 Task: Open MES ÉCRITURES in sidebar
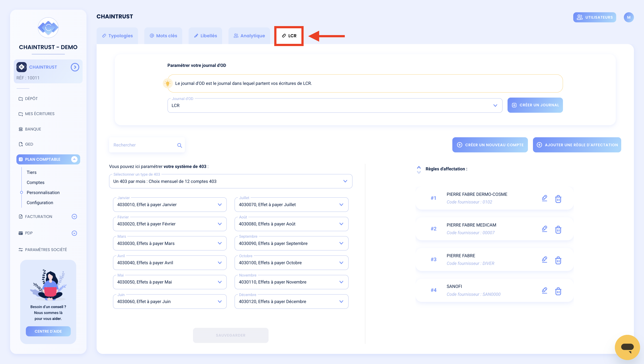(x=37, y=114)
